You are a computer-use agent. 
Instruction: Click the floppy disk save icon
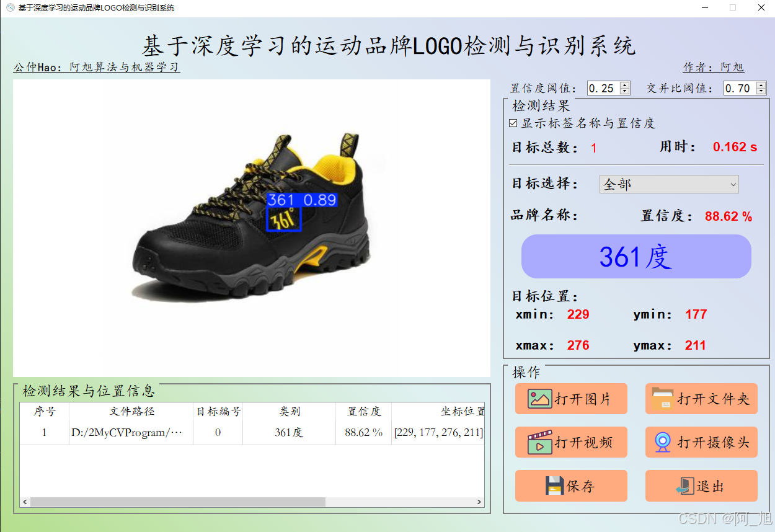555,485
